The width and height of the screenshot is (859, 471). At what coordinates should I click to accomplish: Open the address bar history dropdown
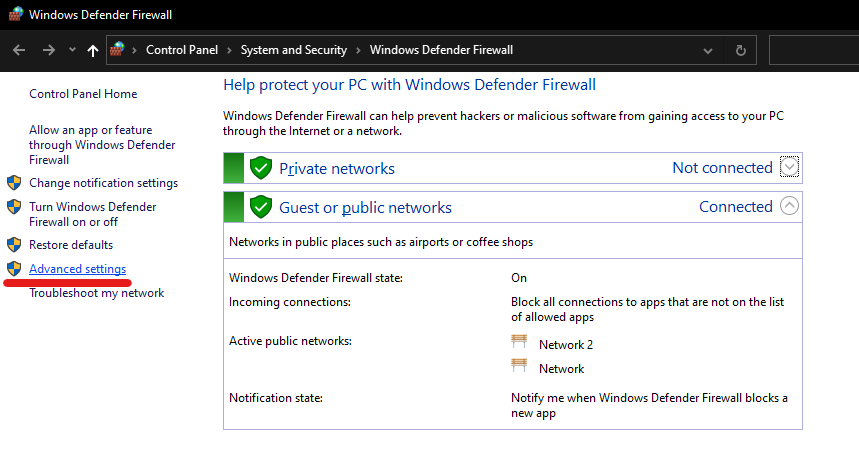[x=708, y=50]
